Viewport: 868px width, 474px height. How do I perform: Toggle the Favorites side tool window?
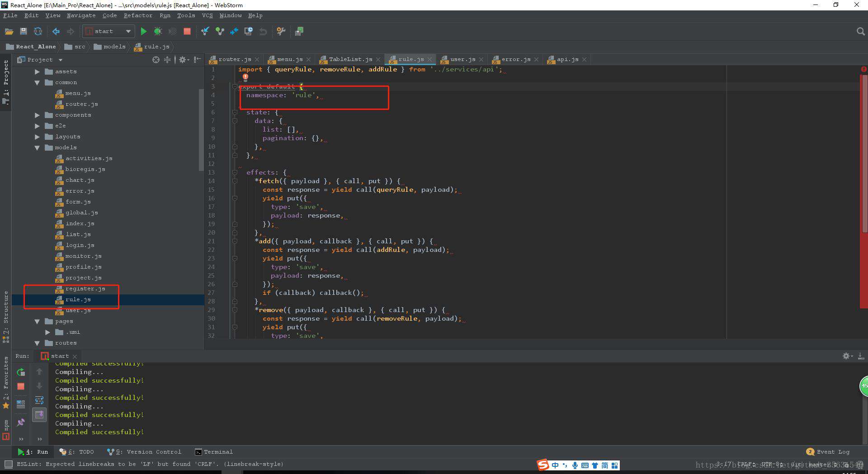(x=5, y=382)
